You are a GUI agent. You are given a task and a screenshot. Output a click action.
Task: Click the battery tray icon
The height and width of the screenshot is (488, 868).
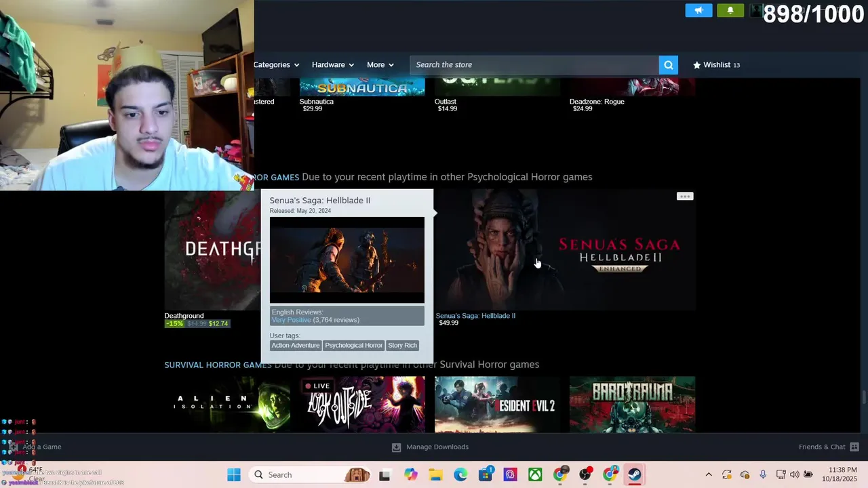pos(808,475)
